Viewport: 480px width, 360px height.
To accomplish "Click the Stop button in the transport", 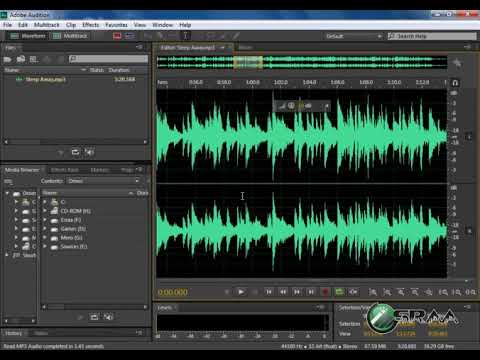I will 227,292.
